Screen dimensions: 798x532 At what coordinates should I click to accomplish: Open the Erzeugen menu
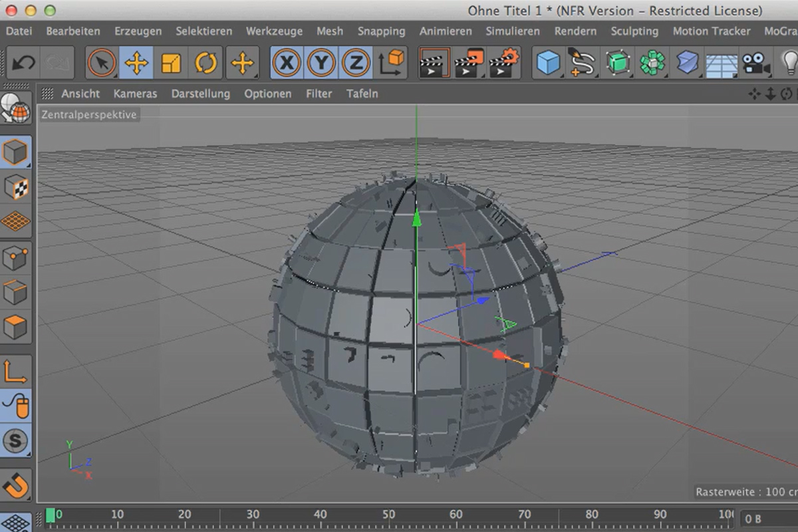click(x=138, y=31)
